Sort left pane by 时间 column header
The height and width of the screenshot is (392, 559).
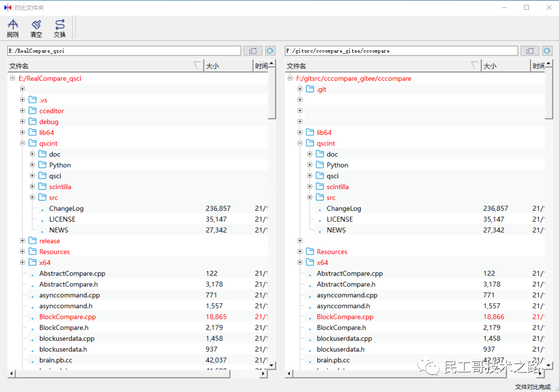click(260, 66)
